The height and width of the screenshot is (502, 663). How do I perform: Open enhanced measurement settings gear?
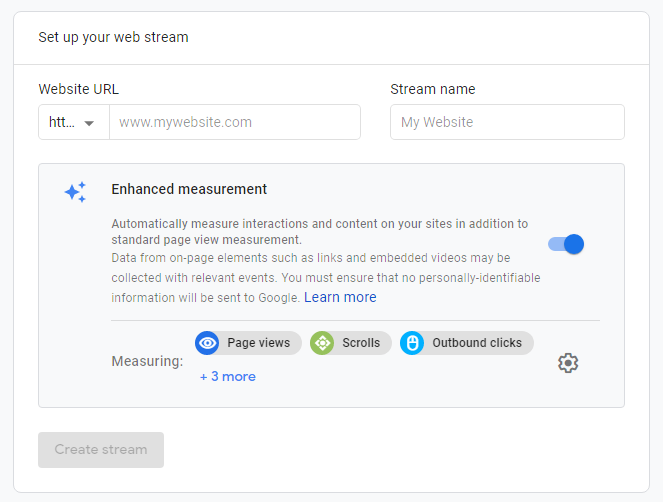pos(568,363)
